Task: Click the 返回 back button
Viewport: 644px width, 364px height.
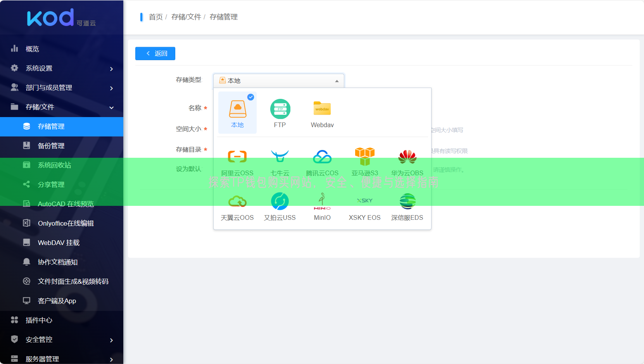Action: coord(155,53)
